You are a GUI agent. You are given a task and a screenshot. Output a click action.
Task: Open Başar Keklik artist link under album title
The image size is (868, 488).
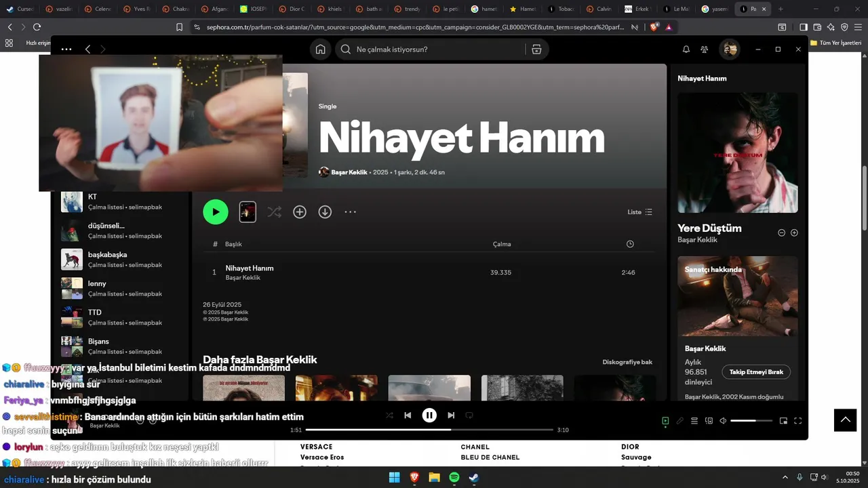pos(349,172)
